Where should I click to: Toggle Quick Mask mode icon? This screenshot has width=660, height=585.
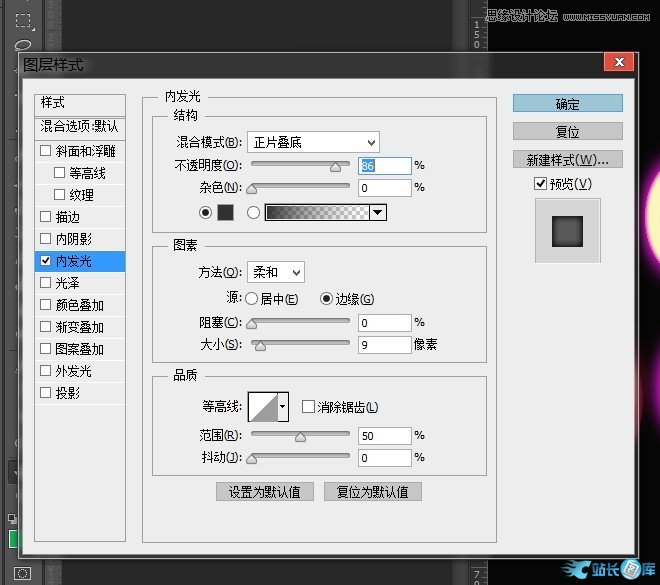(22, 573)
